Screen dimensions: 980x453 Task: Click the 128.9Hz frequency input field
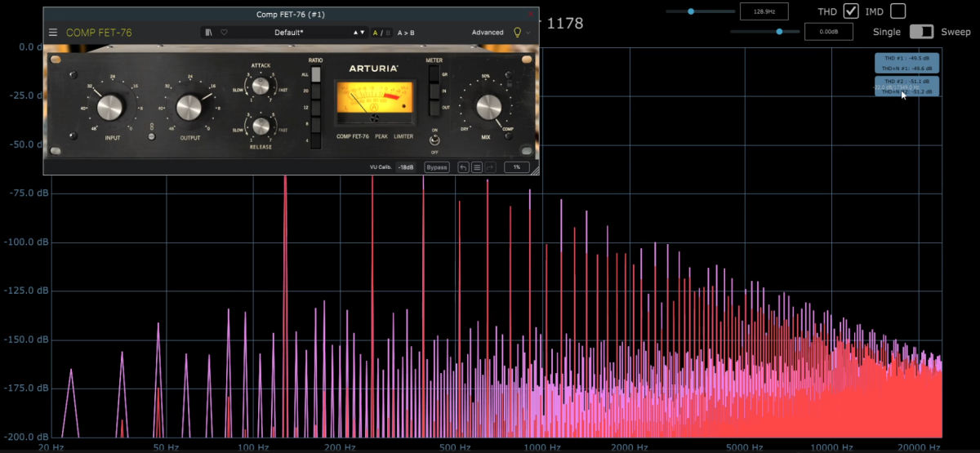pos(764,11)
